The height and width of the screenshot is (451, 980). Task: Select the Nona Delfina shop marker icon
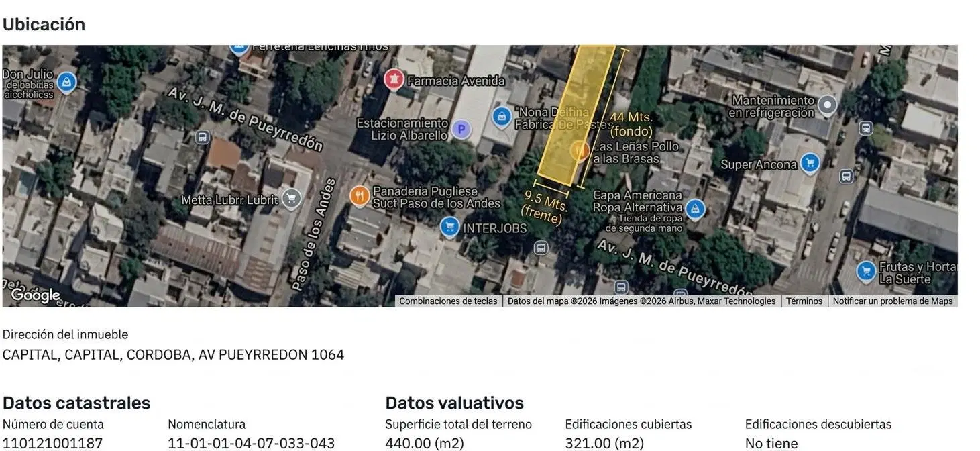coord(502,117)
